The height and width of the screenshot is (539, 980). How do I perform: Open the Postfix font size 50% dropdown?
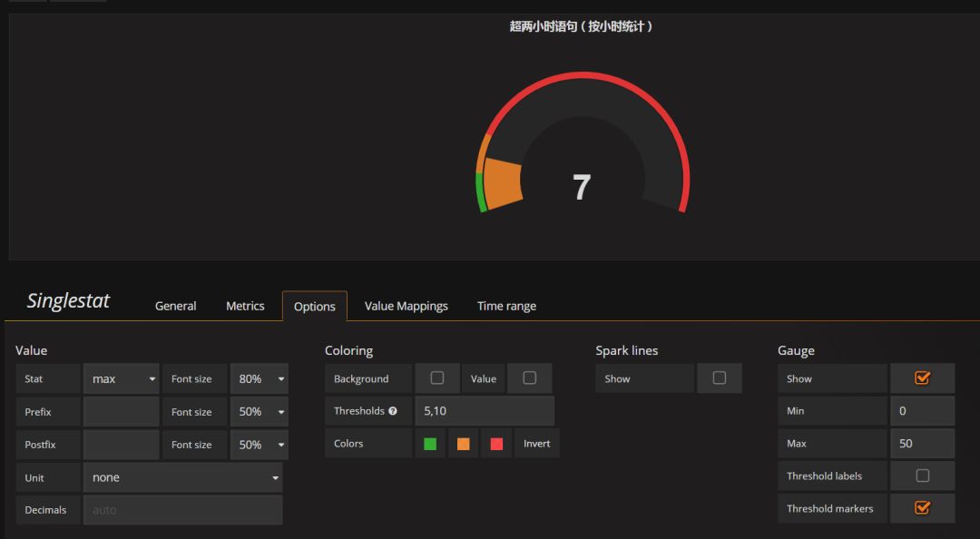260,445
